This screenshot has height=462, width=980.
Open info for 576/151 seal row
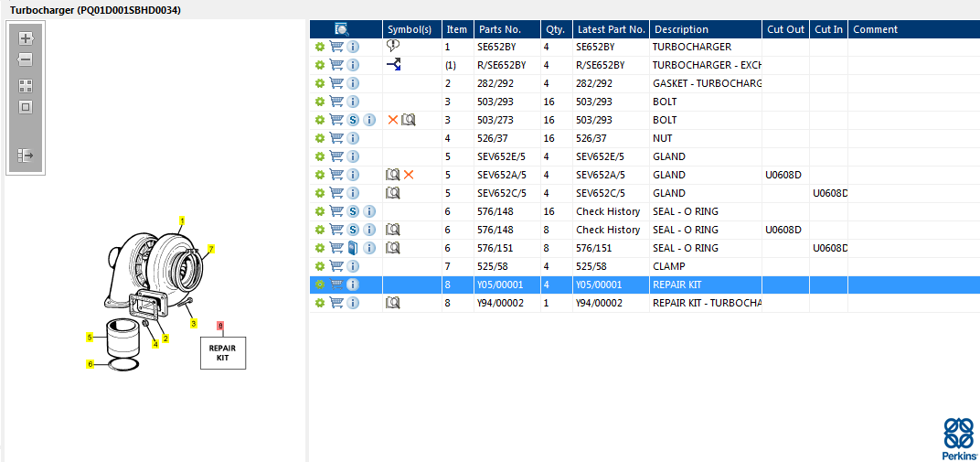click(x=369, y=248)
